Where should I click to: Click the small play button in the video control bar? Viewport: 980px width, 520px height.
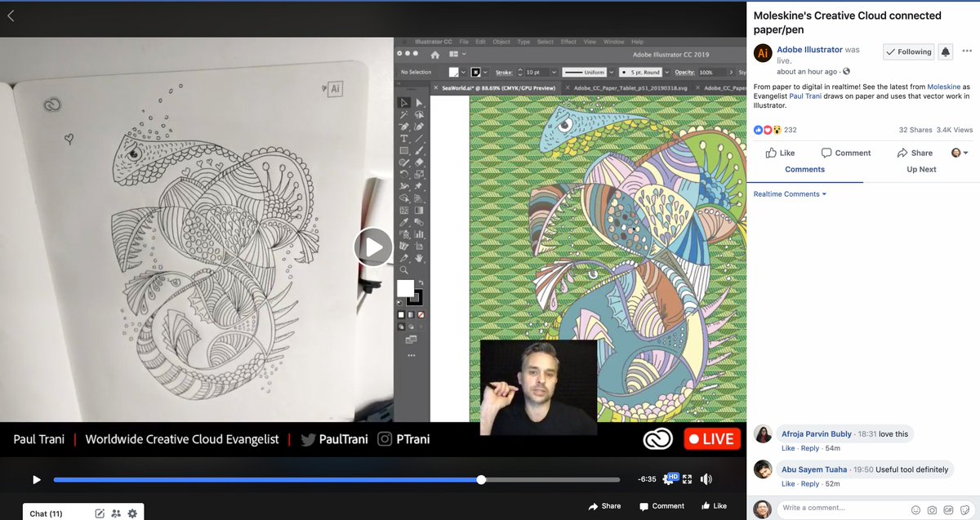36,480
